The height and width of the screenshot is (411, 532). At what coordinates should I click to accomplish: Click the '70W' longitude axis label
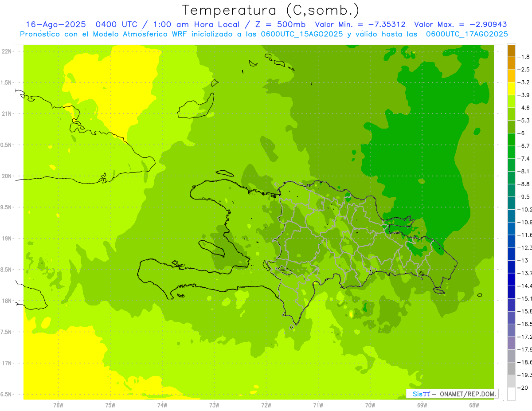coord(370,405)
